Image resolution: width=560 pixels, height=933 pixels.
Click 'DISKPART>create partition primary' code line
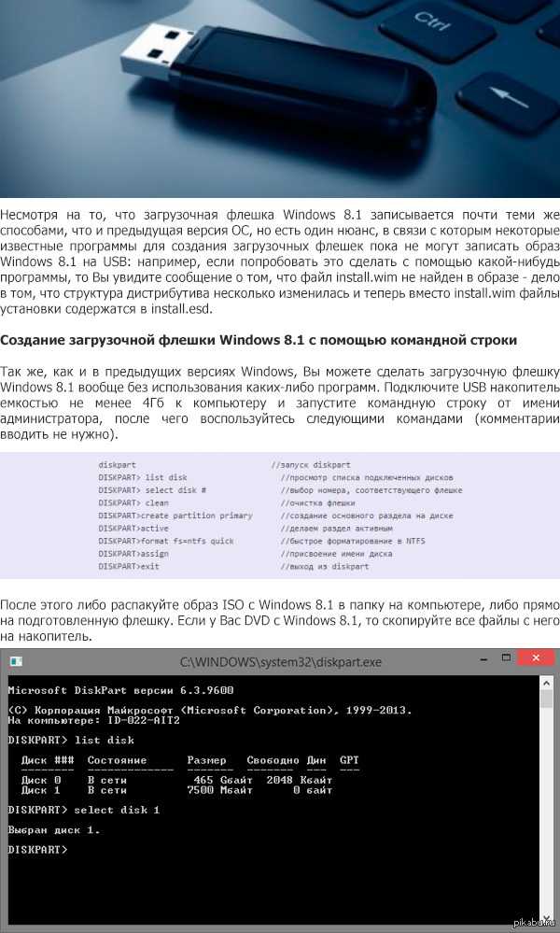coord(175,516)
